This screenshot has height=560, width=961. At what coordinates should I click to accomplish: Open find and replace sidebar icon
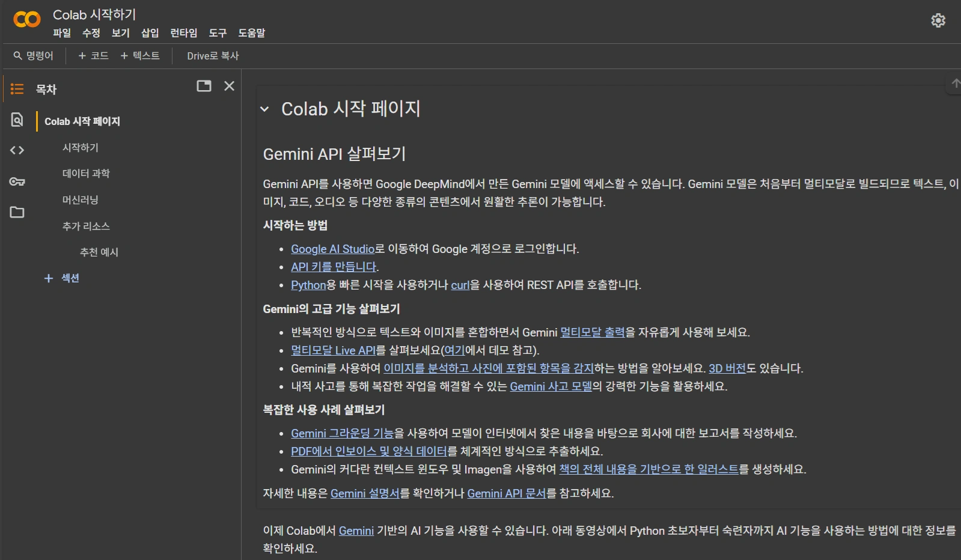coord(17,120)
